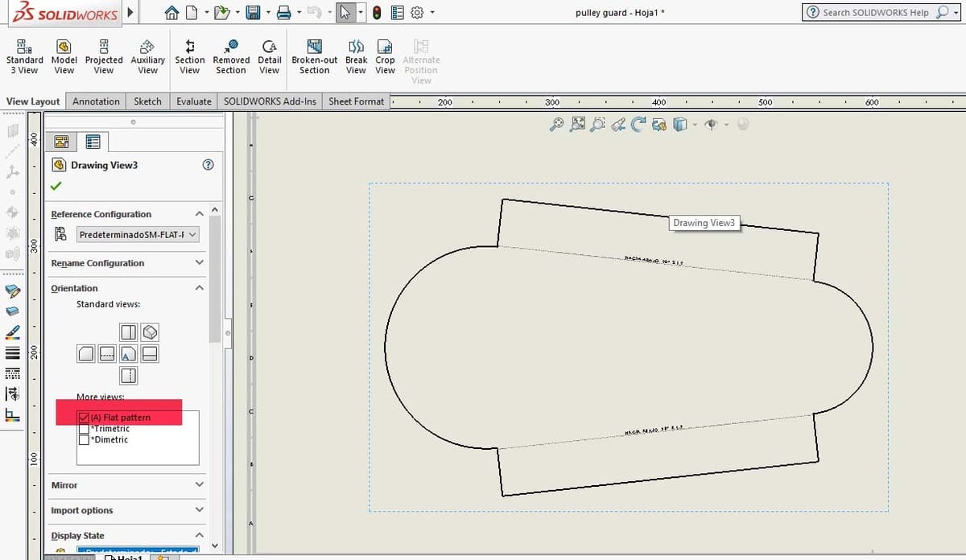The height and width of the screenshot is (560, 966).
Task: Open Hide/Show Items eye icon
Action: pos(711,125)
